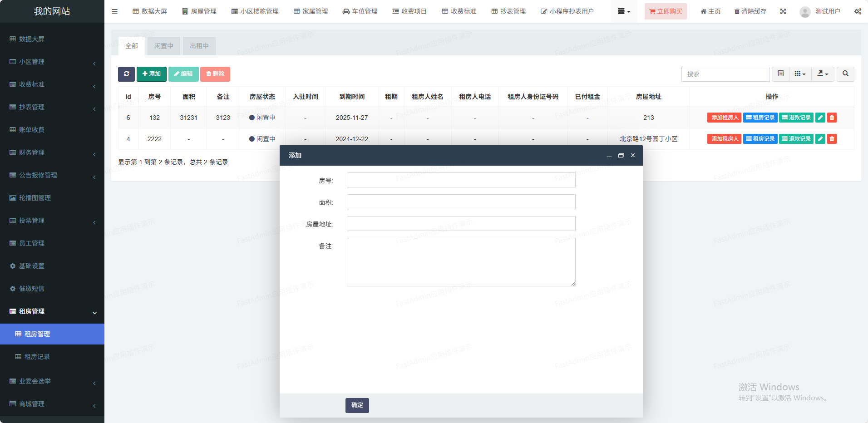The height and width of the screenshot is (423, 868).
Task: Click the fullscreen expand icon in header
Action: (783, 11)
